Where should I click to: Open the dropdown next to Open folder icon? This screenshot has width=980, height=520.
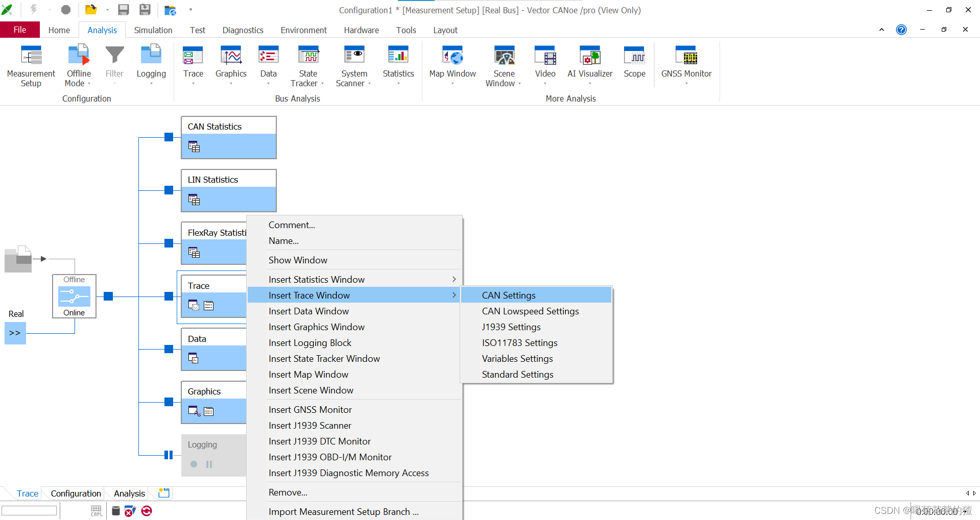(107, 10)
